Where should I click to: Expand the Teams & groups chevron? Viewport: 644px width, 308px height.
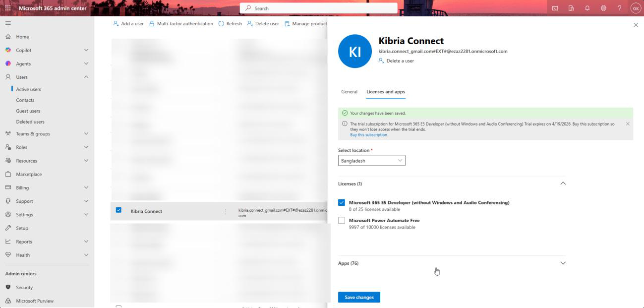[86, 133]
